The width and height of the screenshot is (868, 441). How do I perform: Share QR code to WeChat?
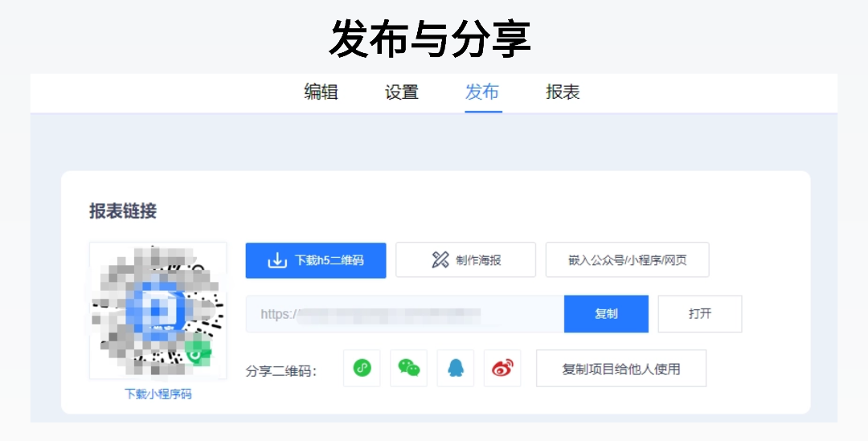click(x=408, y=368)
